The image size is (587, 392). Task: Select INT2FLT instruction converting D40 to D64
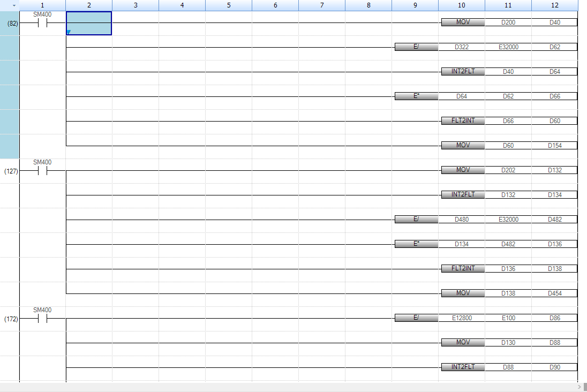pyautogui.click(x=463, y=72)
